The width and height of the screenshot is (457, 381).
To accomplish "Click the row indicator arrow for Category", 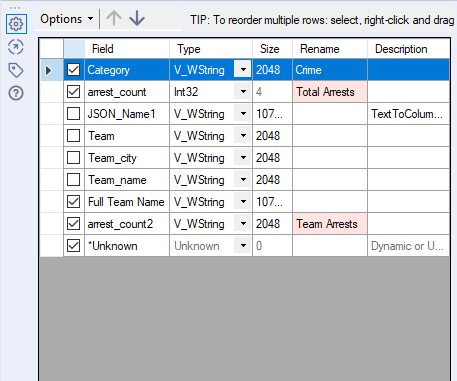I will tap(49, 70).
